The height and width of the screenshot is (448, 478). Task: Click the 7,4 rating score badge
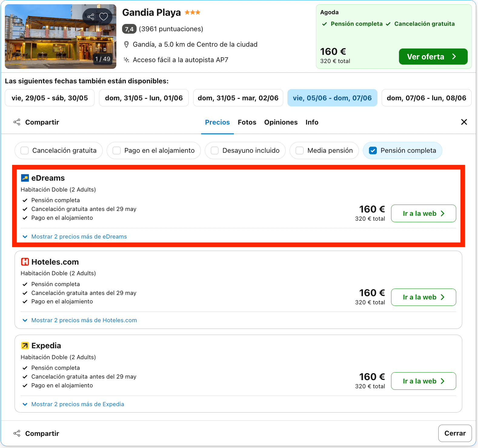click(129, 29)
